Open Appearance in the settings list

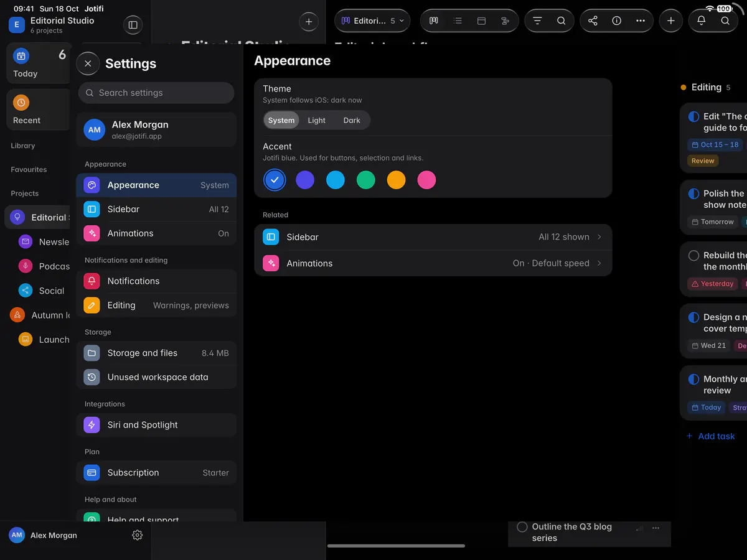(x=156, y=185)
